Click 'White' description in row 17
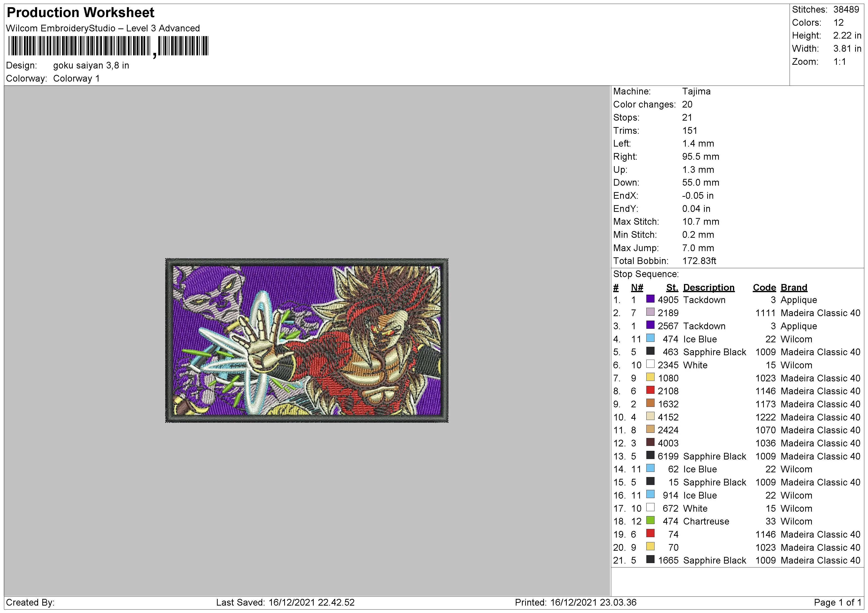 (695, 509)
